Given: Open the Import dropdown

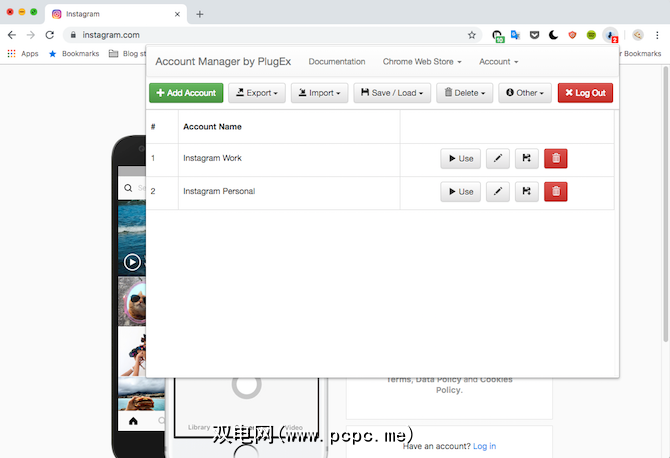Looking at the screenshot, I should [x=319, y=93].
